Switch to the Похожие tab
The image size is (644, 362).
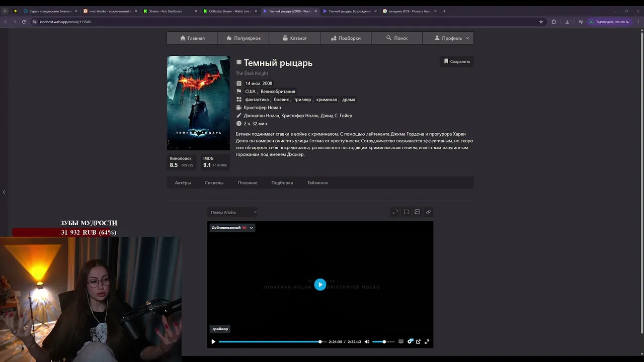pyautogui.click(x=248, y=183)
